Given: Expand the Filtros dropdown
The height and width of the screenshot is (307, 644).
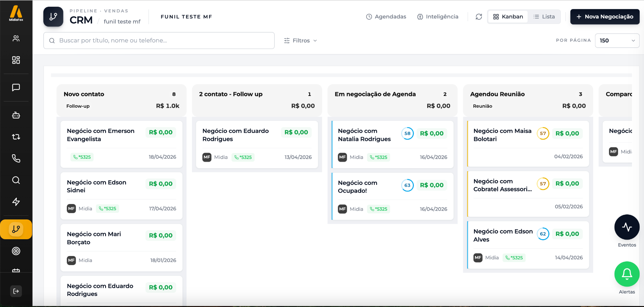Looking at the screenshot, I should pos(301,41).
